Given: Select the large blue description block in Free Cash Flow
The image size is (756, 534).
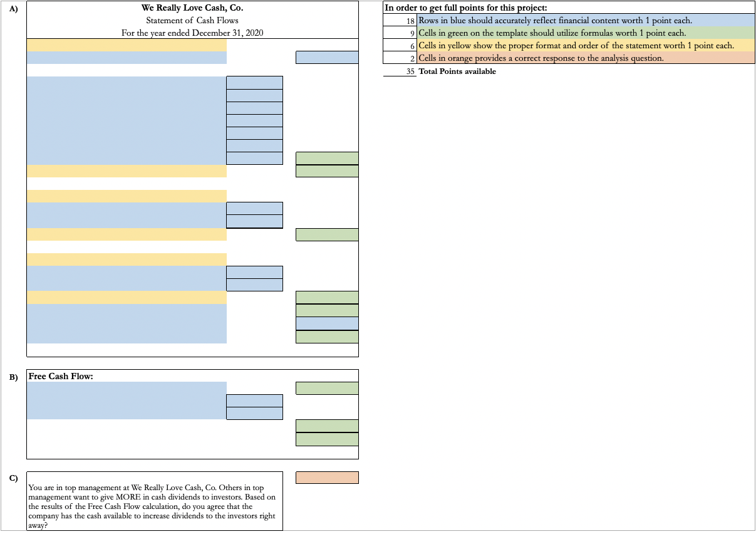Looking at the screenshot, I should tap(127, 401).
